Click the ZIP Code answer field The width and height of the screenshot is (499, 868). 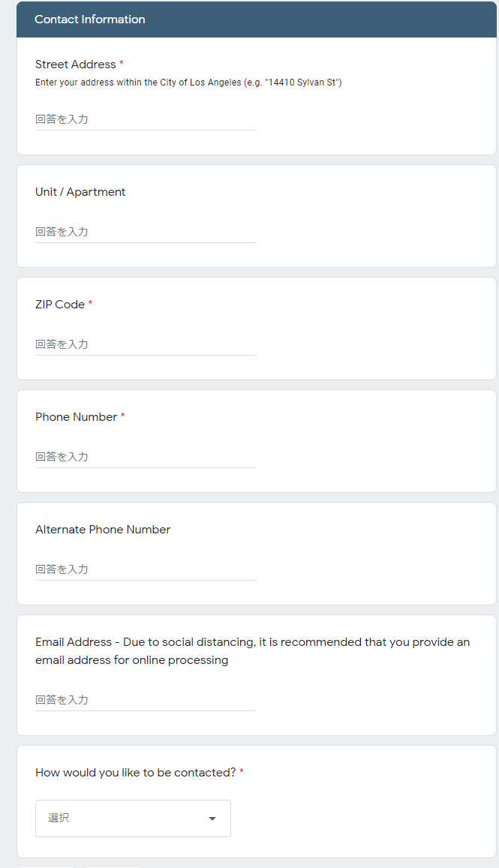click(146, 344)
